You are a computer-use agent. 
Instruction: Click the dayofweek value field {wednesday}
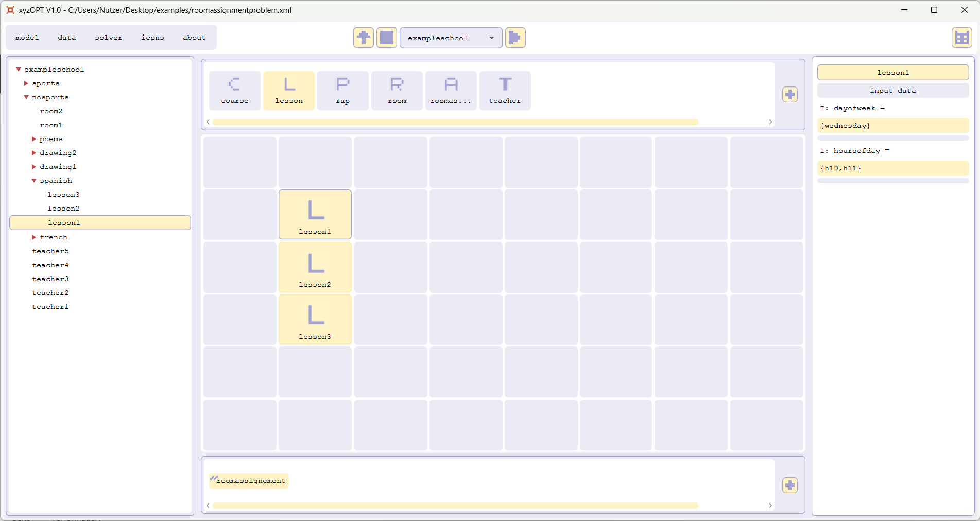(893, 126)
